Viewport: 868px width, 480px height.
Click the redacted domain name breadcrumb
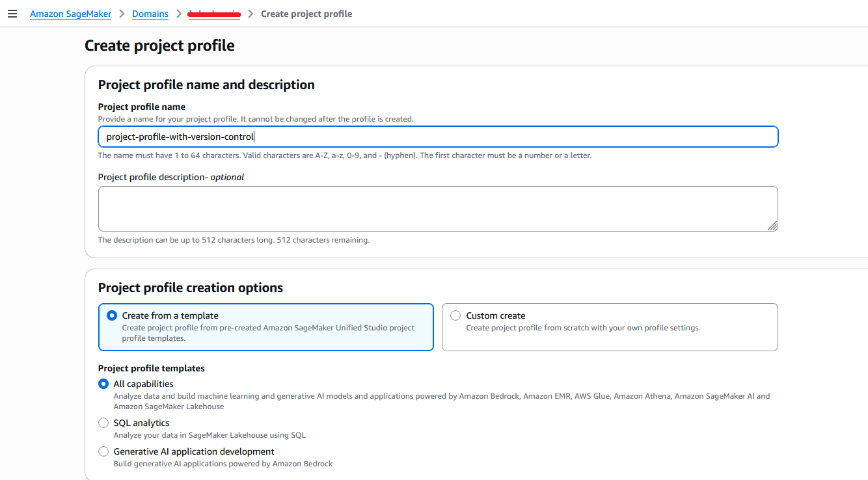tap(214, 14)
